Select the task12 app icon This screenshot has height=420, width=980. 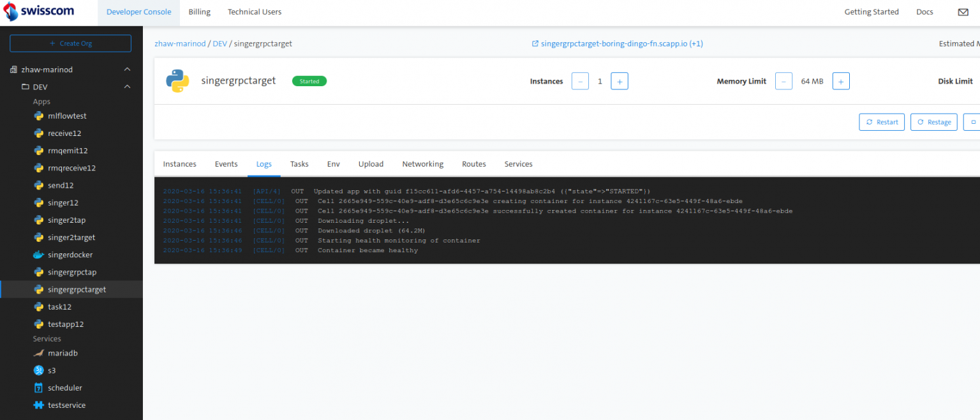pyautogui.click(x=40, y=306)
